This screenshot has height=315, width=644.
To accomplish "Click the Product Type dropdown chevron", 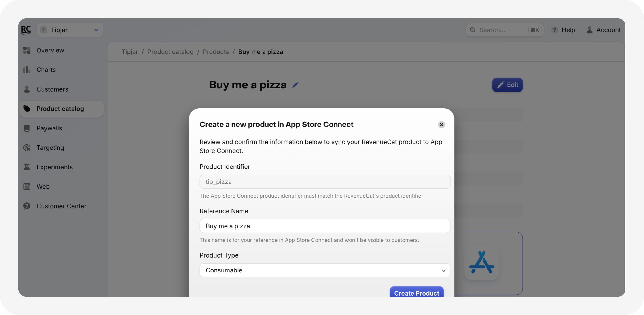I will coord(443,270).
